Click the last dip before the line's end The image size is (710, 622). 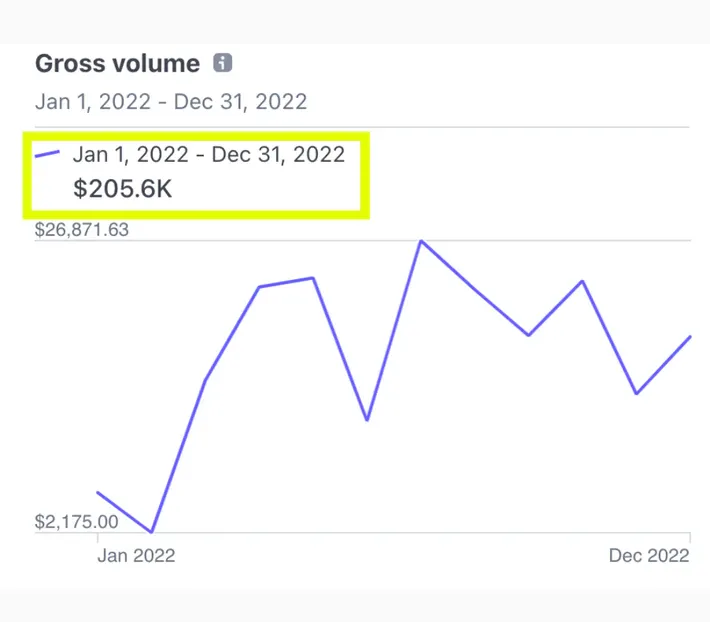(x=636, y=393)
